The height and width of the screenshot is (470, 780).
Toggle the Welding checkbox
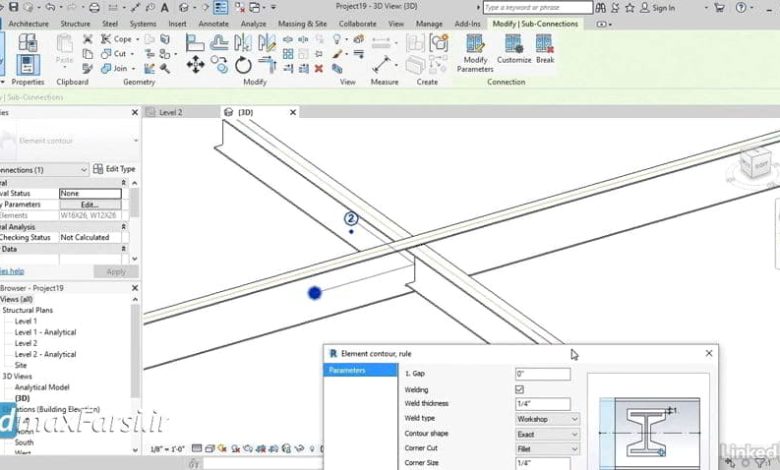(x=519, y=389)
